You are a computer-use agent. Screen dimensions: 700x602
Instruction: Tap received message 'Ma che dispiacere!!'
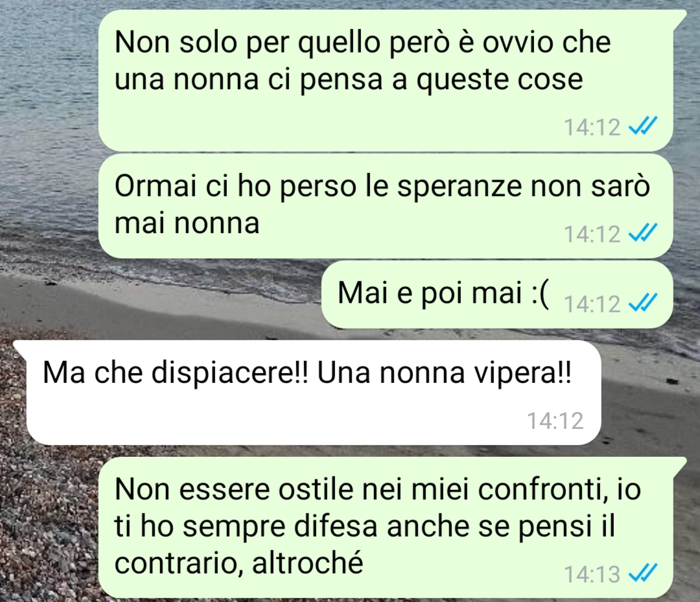tap(307, 393)
